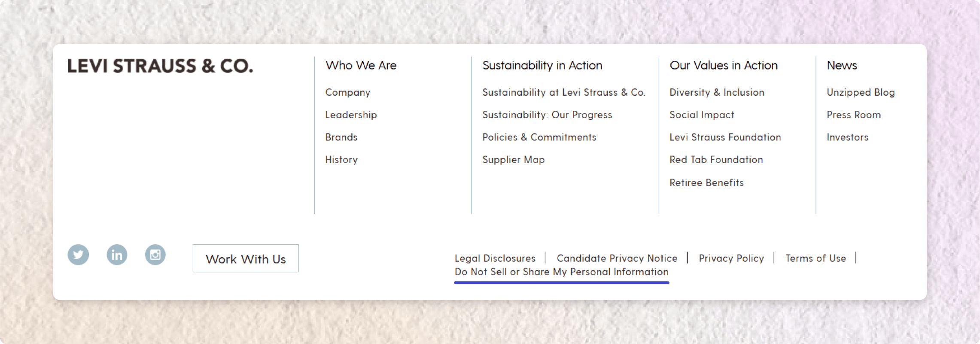This screenshot has height=344, width=980.
Task: Go to the Unzipped Blog
Action: click(861, 92)
